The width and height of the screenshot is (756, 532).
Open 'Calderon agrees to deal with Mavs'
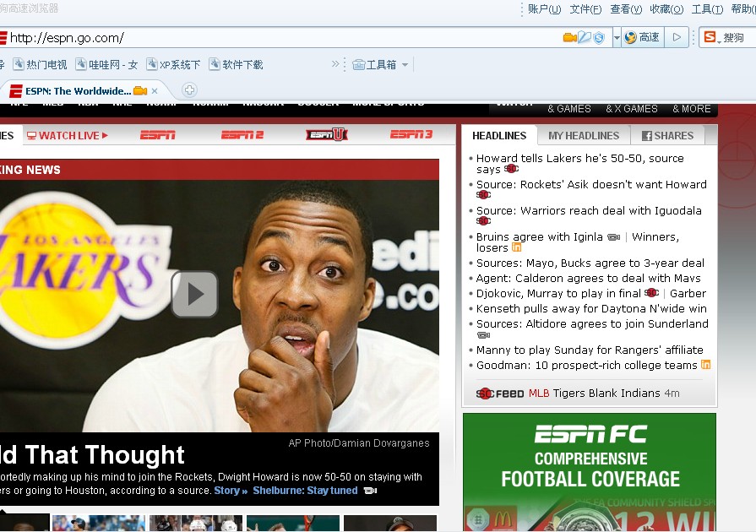588,278
